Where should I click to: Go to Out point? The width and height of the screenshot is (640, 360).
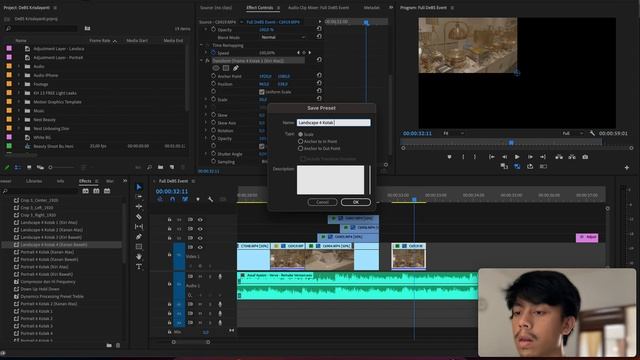coord(543,157)
